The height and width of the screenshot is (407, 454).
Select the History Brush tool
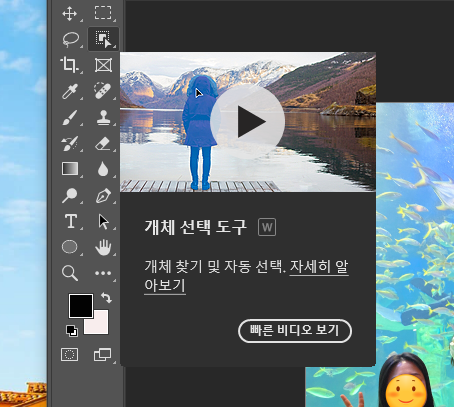click(70, 143)
